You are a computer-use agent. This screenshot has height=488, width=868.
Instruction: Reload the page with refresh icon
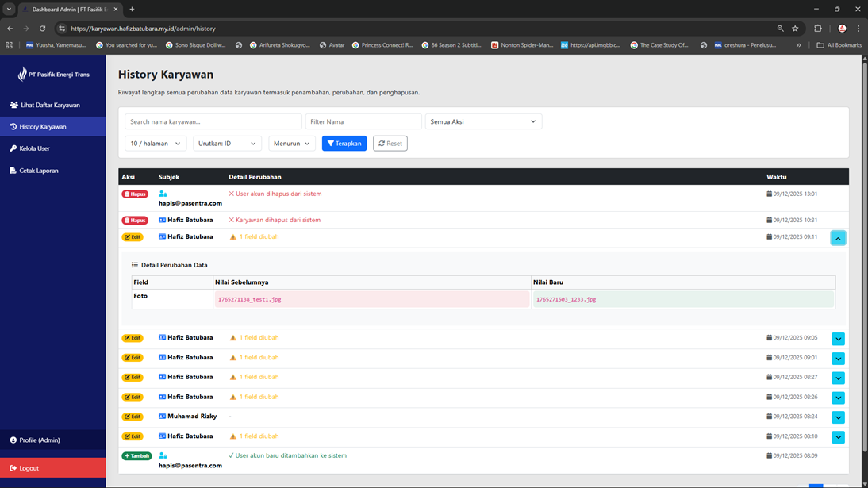click(42, 29)
